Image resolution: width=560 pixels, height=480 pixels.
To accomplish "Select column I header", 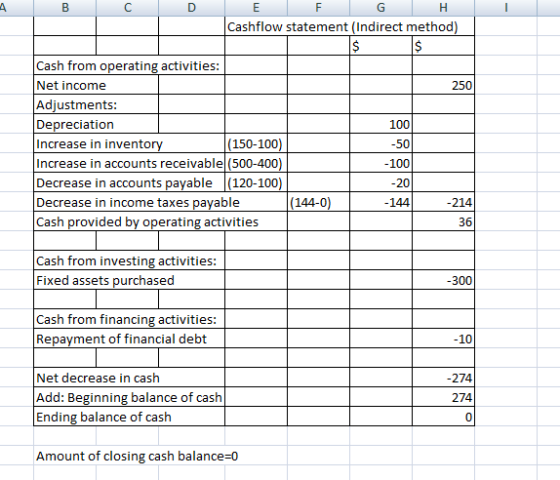I will (506, 8).
